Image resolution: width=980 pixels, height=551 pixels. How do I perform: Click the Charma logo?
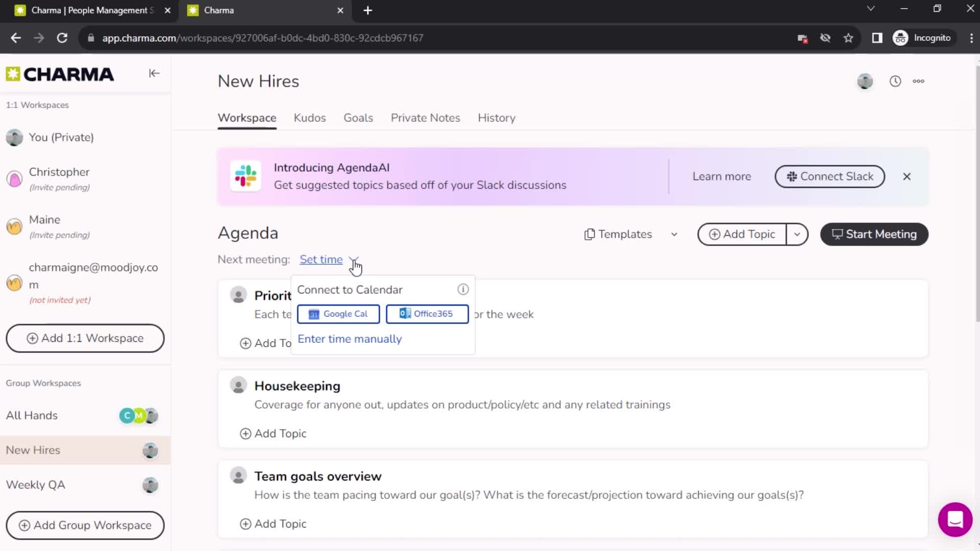tap(60, 74)
